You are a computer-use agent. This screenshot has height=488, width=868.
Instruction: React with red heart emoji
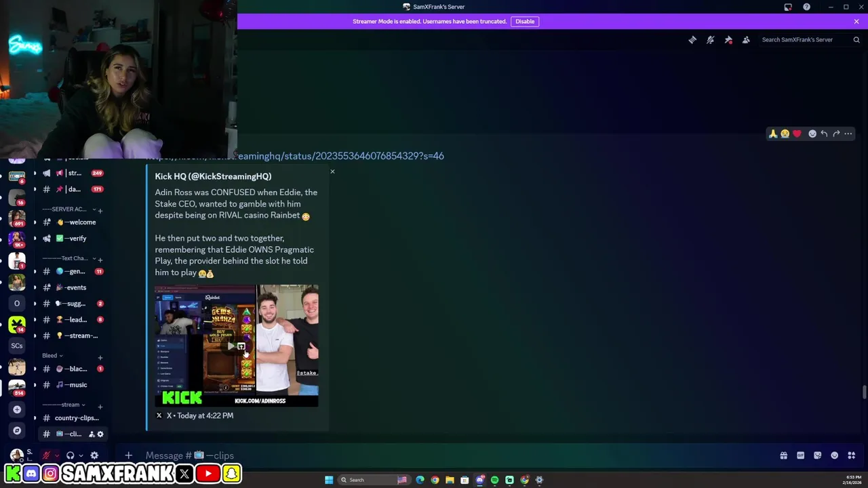[797, 134]
